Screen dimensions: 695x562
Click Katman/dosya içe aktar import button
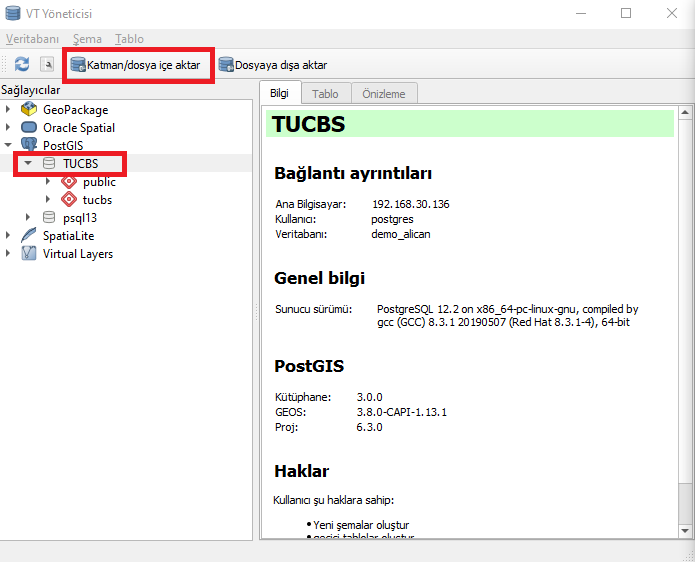(x=136, y=65)
